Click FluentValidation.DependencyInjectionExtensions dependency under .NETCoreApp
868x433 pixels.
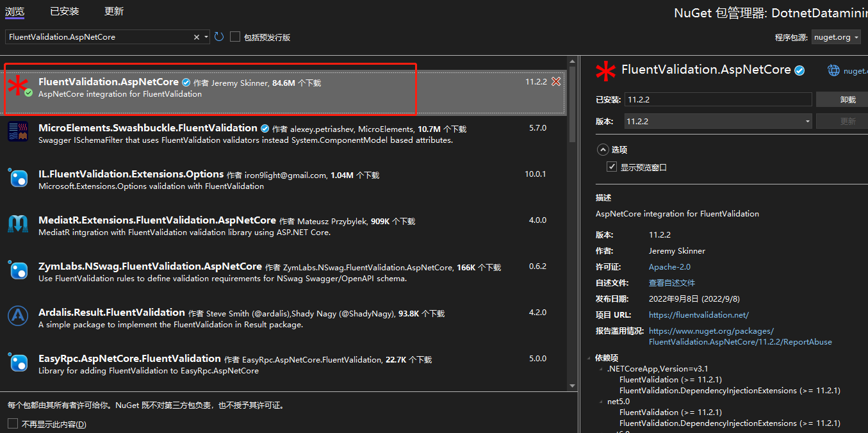point(730,391)
